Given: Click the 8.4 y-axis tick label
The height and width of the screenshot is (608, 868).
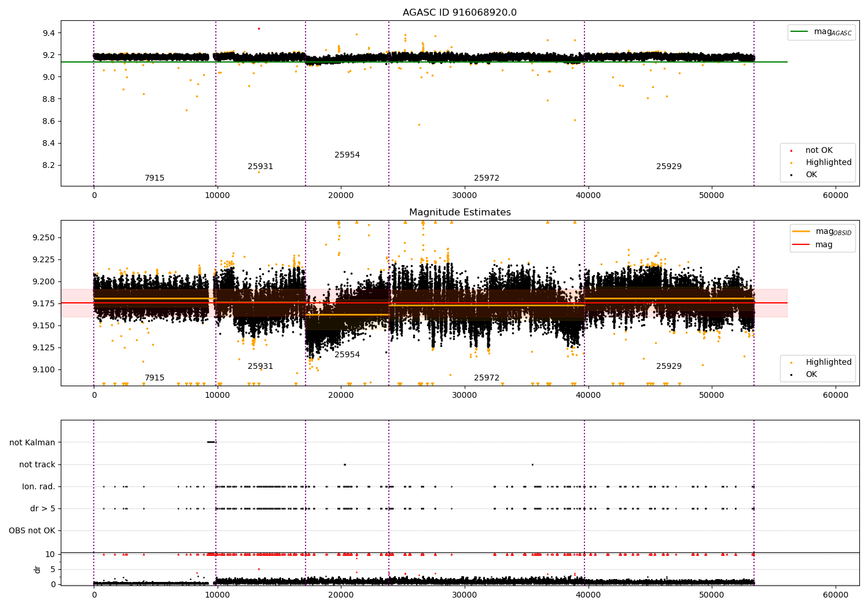Looking at the screenshot, I should click(49, 143).
